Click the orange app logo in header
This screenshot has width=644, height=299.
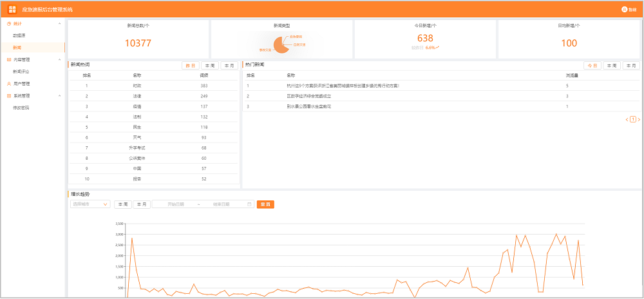tap(12, 10)
